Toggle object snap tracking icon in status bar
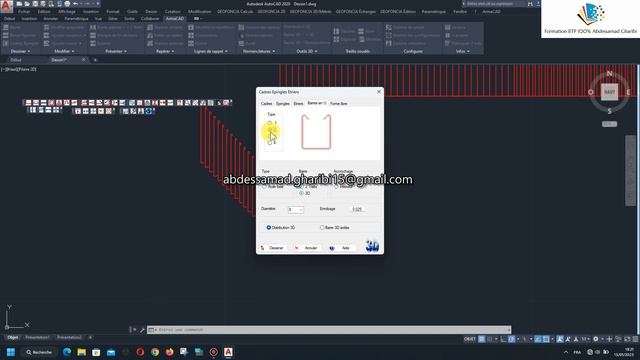 click(x=538, y=339)
